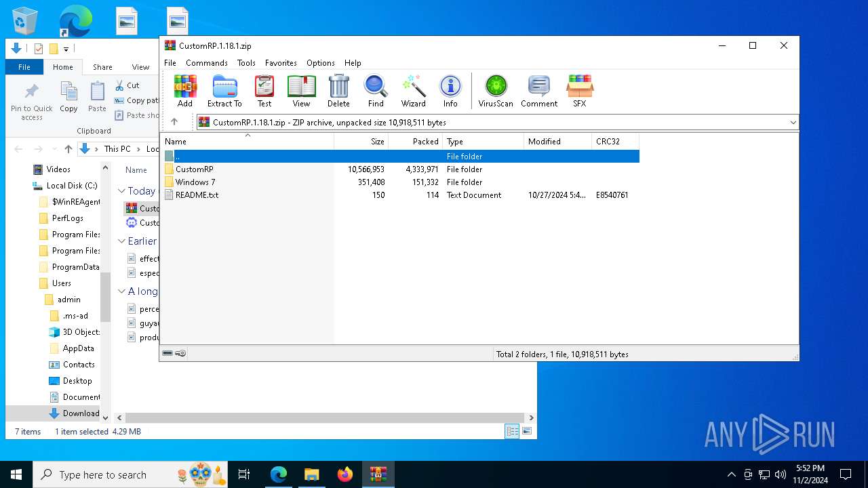Open Edge from the taskbar
The height and width of the screenshot is (488, 868).
[x=279, y=474]
